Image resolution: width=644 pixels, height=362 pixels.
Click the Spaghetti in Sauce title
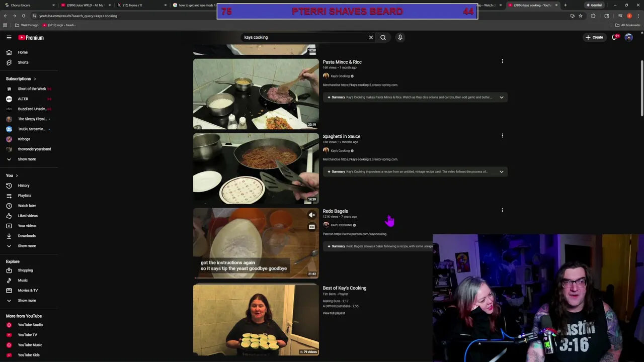tap(341, 136)
